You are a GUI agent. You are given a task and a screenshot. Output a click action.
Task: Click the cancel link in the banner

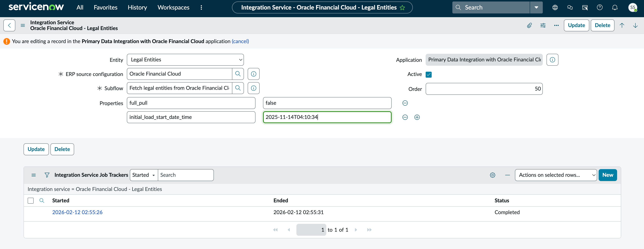[x=240, y=41]
